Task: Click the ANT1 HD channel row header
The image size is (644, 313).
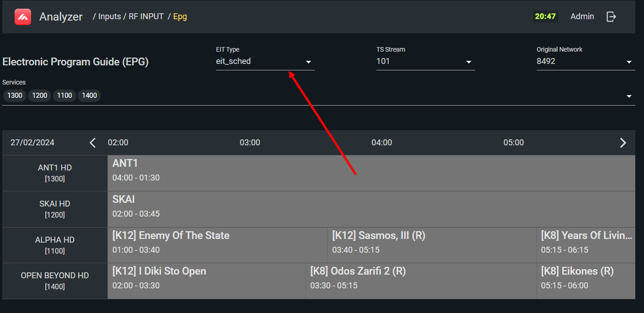Action: [x=55, y=173]
